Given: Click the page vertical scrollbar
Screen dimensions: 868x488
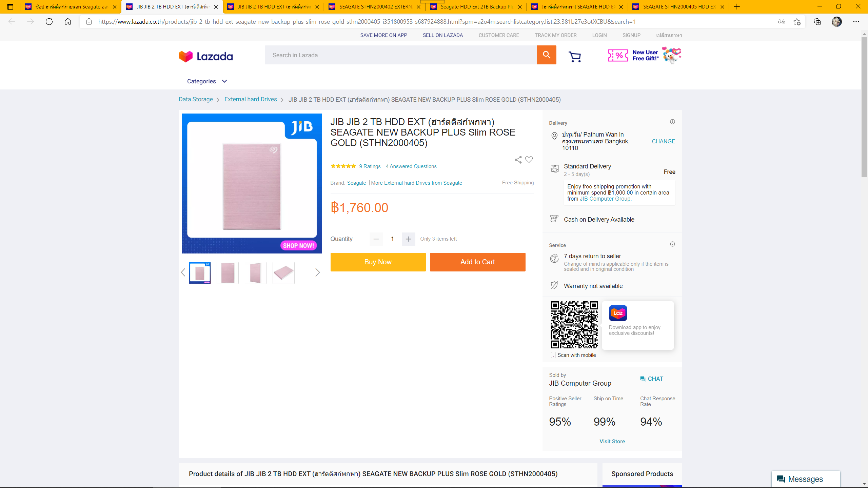Looking at the screenshot, I should tap(864, 107).
